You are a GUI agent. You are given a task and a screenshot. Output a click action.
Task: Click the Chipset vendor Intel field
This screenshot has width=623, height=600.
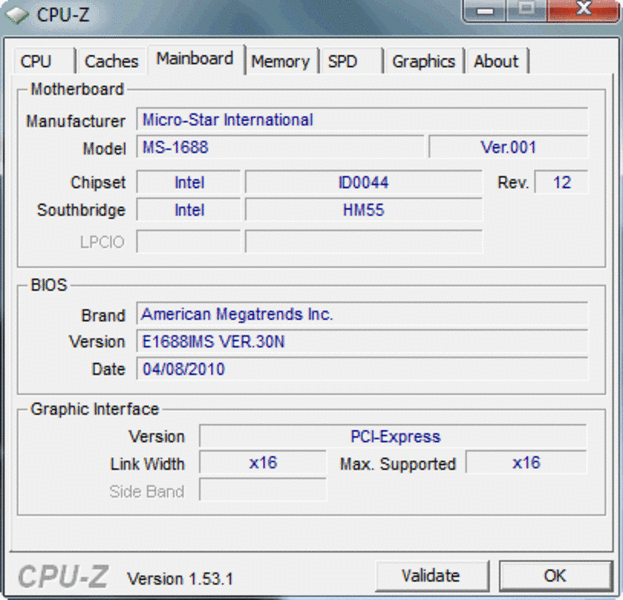(x=189, y=182)
